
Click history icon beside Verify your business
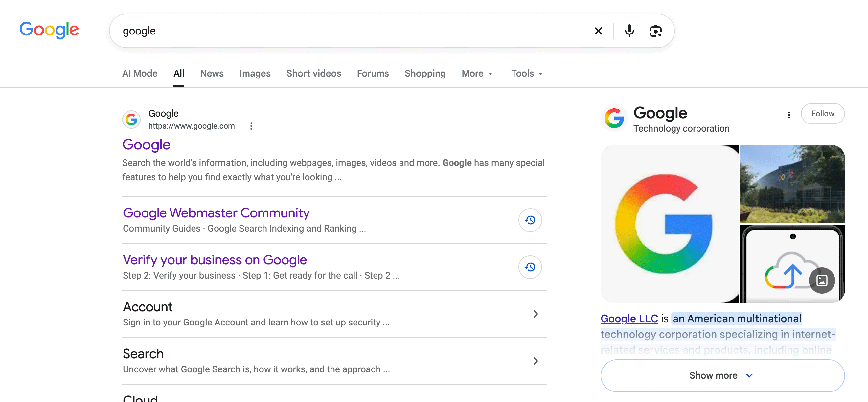coord(530,267)
